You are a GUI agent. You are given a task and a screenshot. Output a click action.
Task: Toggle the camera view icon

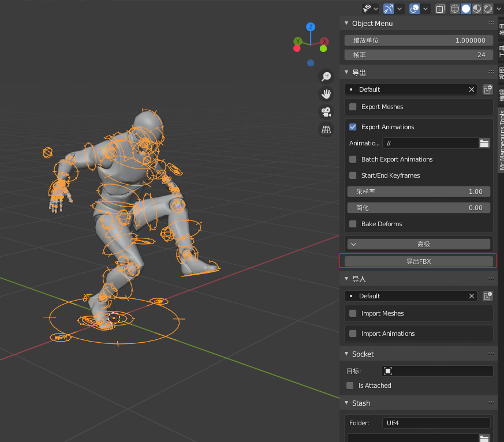(x=326, y=112)
